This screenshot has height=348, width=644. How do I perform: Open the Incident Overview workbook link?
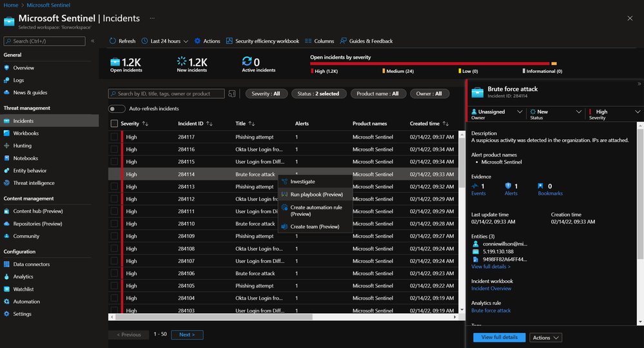tap(491, 289)
